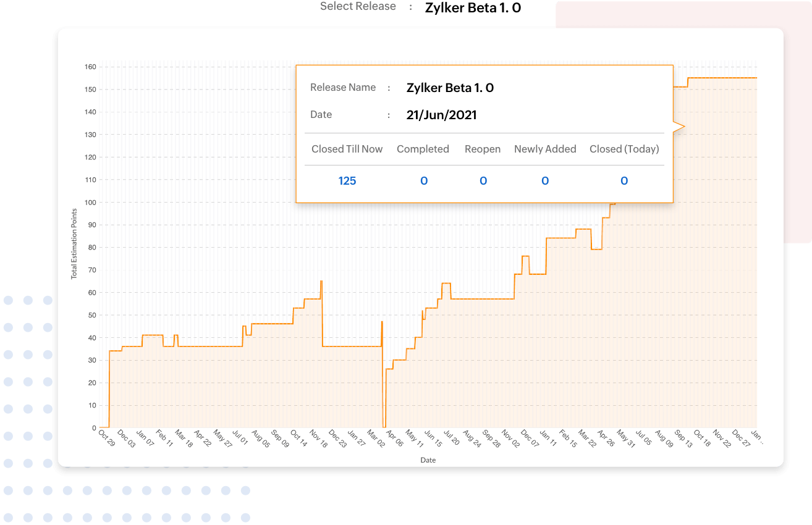The image size is (812, 525).
Task: Click the x-axis date label Mar 22
Action: (x=588, y=438)
